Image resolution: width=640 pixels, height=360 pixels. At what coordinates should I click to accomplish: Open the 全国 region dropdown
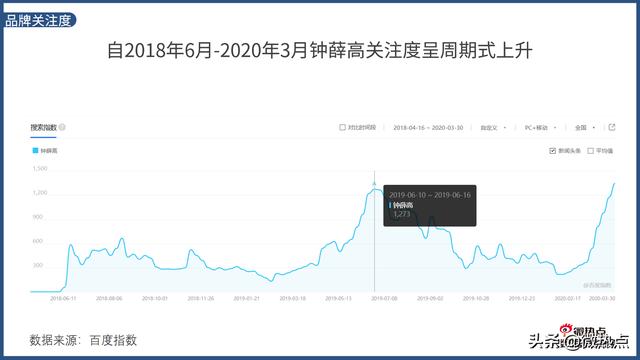(x=584, y=128)
